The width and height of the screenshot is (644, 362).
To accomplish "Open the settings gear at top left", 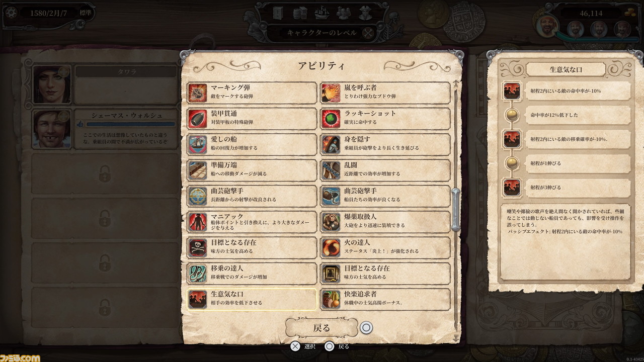I will [x=12, y=12].
